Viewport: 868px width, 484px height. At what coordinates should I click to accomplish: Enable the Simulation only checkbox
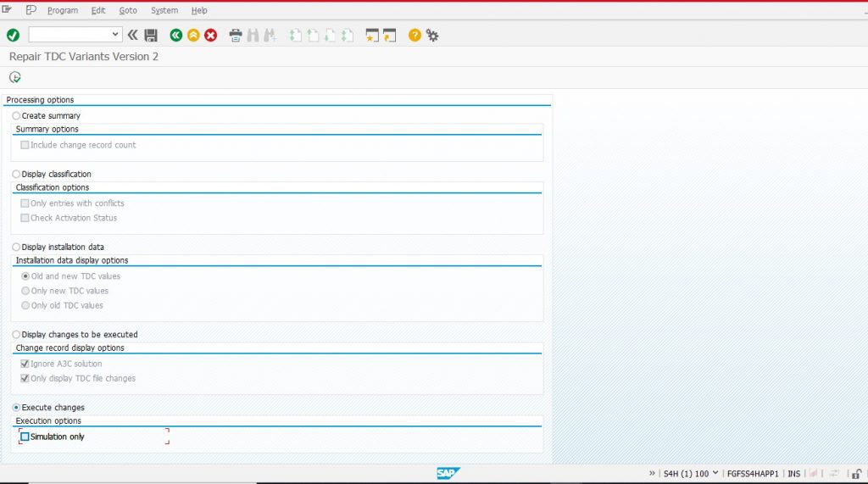pos(25,437)
